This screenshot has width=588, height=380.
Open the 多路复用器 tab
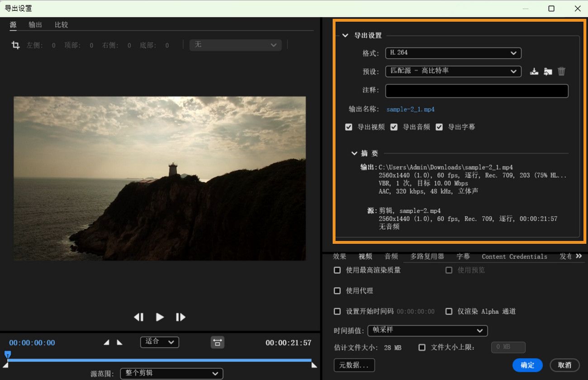pos(427,256)
